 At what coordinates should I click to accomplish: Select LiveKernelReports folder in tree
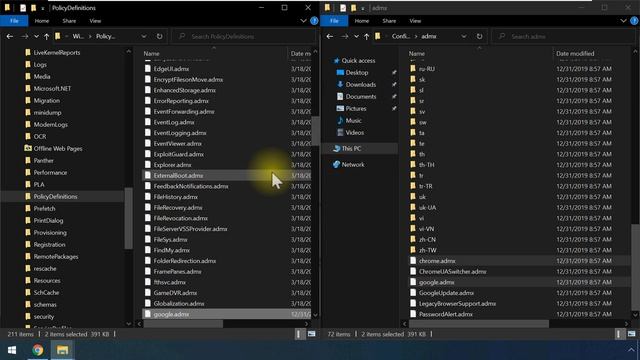click(57, 53)
